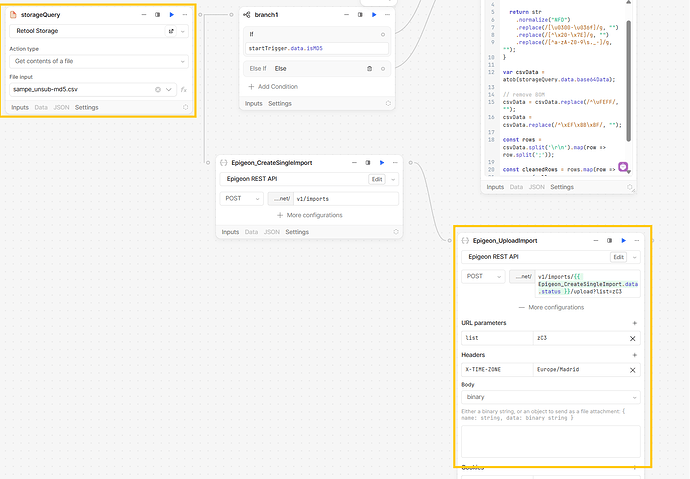
Task: Run the Epigeon_CreateSingleImport block
Action: click(x=382, y=162)
